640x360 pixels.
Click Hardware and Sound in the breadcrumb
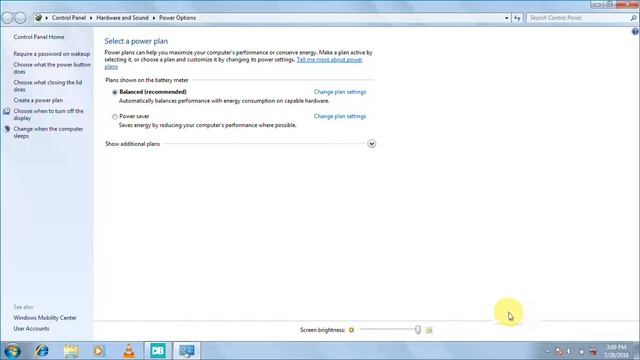[x=122, y=18]
